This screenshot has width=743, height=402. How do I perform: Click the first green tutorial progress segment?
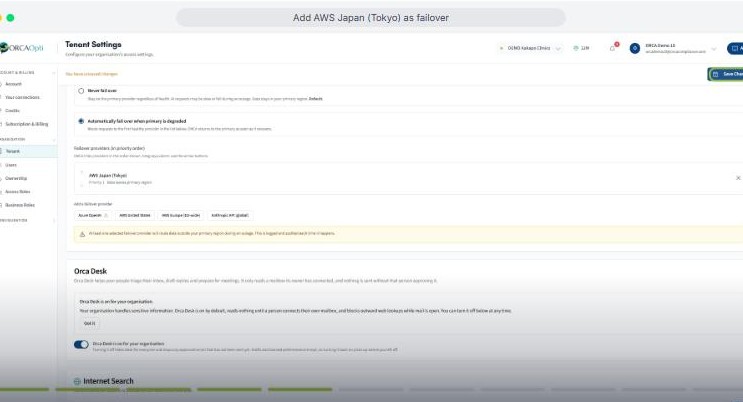pos(25,390)
